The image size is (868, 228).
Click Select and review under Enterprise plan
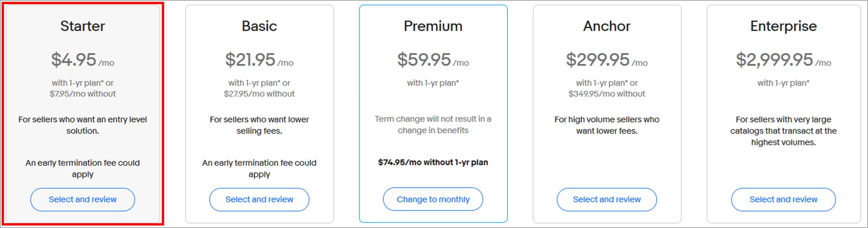pyautogui.click(x=783, y=200)
